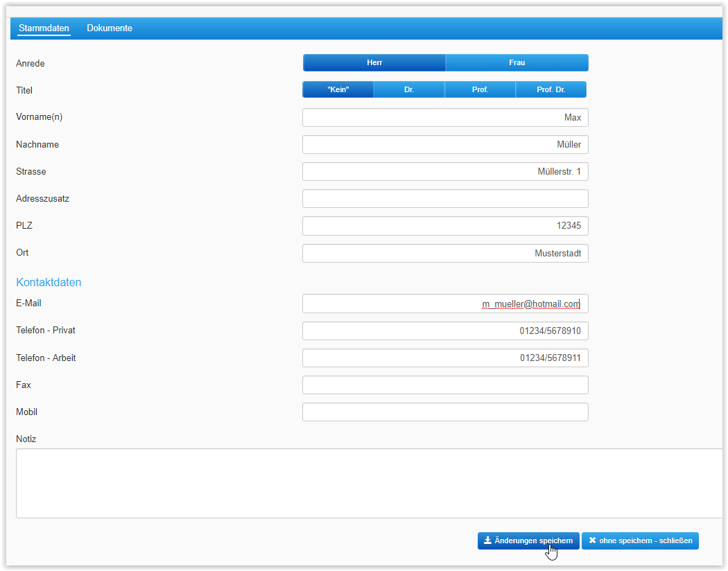Open the Stammdaten tab
The image size is (728, 571).
pyautogui.click(x=44, y=28)
